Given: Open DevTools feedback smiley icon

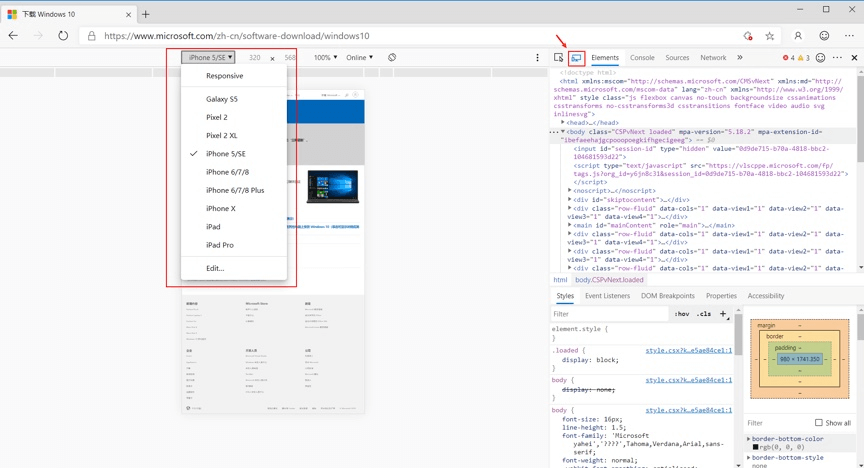Looking at the screenshot, I should click(821, 58).
